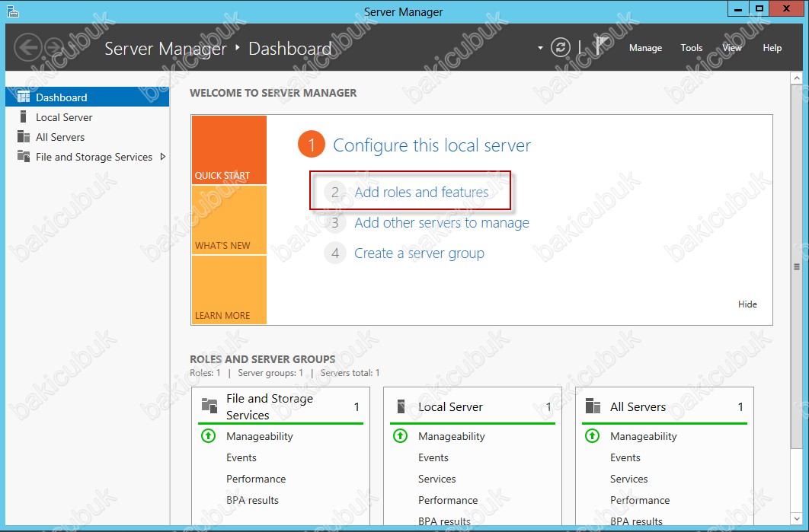Open the Local Server tile header
This screenshot has height=532, width=809.
pyautogui.click(x=472, y=406)
